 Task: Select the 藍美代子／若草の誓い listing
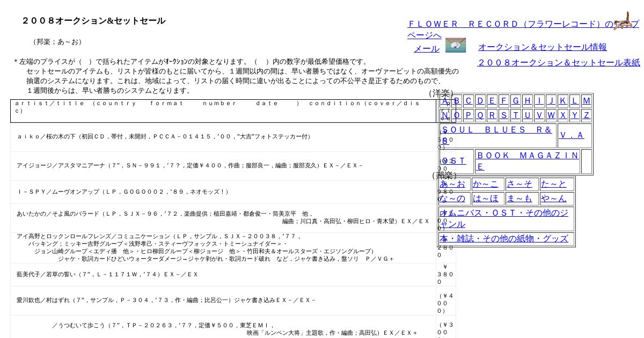(107, 275)
